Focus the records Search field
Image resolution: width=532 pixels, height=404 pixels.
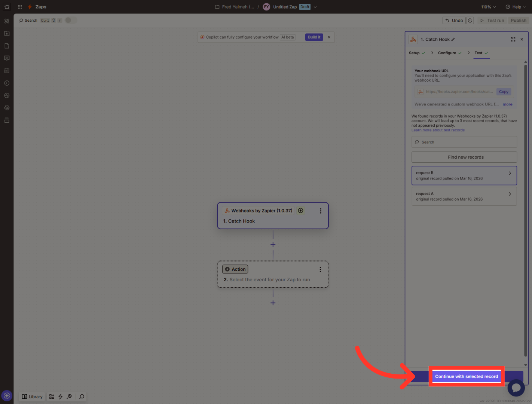pyautogui.click(x=464, y=142)
